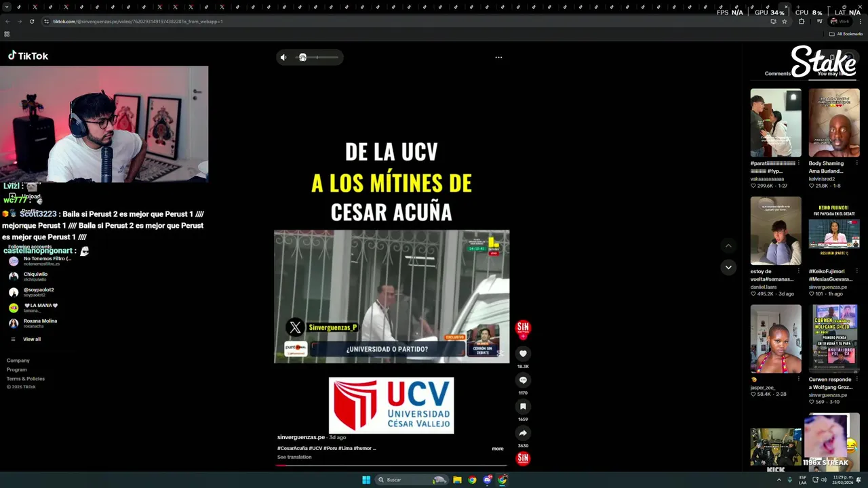The height and width of the screenshot is (488, 868).
Task: Click the kelvinisred2 username
Action: (825, 179)
